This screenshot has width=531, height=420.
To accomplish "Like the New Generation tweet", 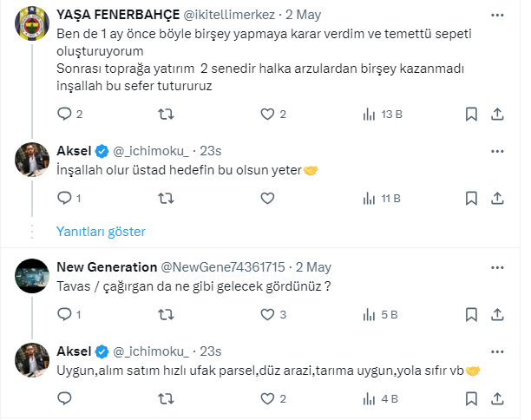I will [x=268, y=314].
